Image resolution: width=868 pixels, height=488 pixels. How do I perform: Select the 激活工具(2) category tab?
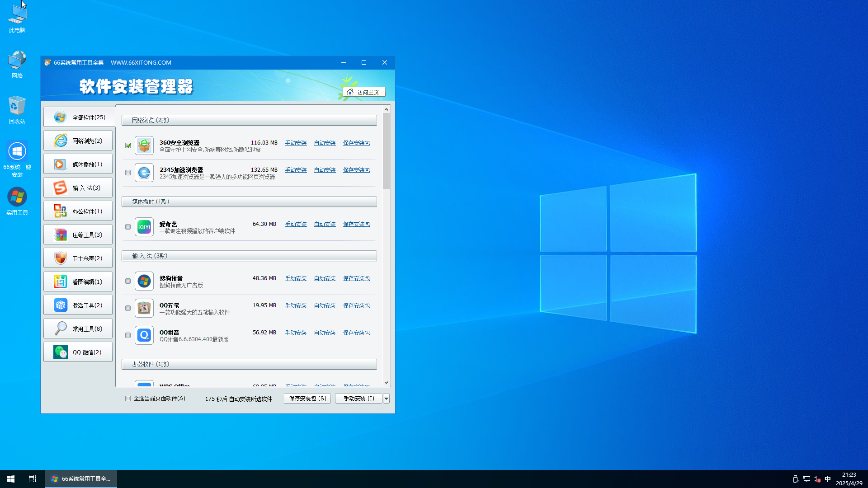78,305
